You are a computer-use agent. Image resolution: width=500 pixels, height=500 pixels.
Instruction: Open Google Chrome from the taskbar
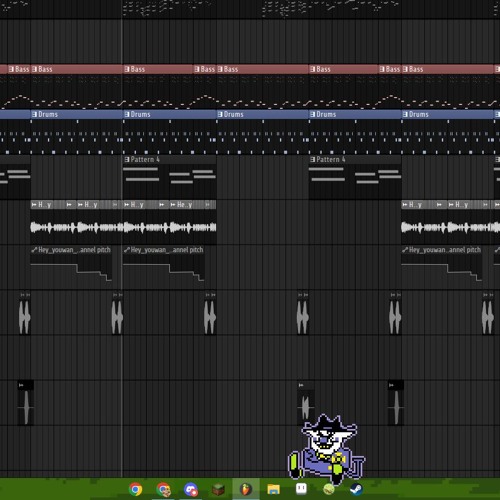[x=135, y=489]
